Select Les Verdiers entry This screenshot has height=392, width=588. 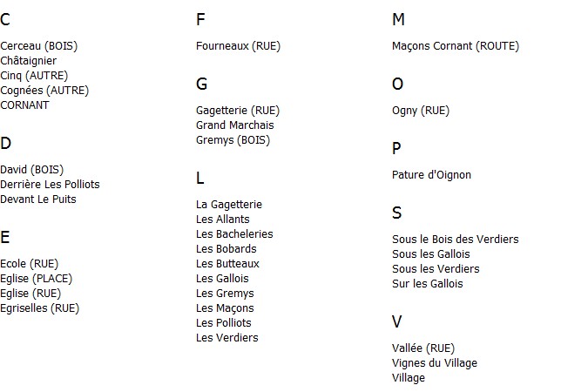(227, 338)
